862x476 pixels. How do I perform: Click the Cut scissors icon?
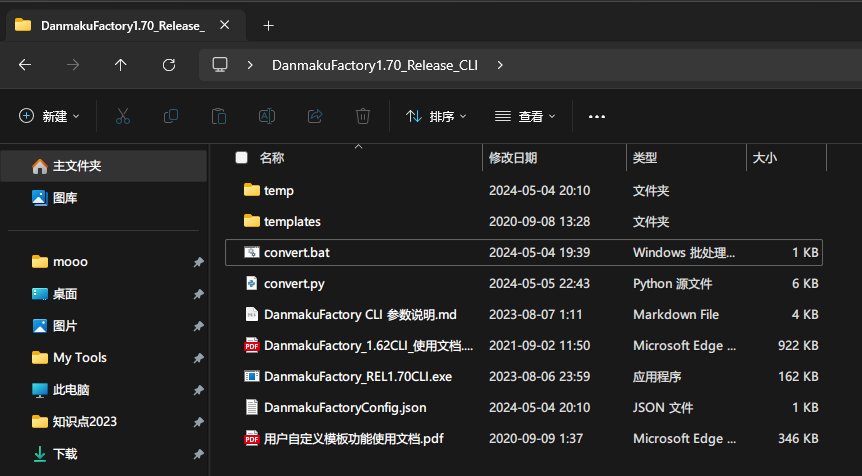123,116
